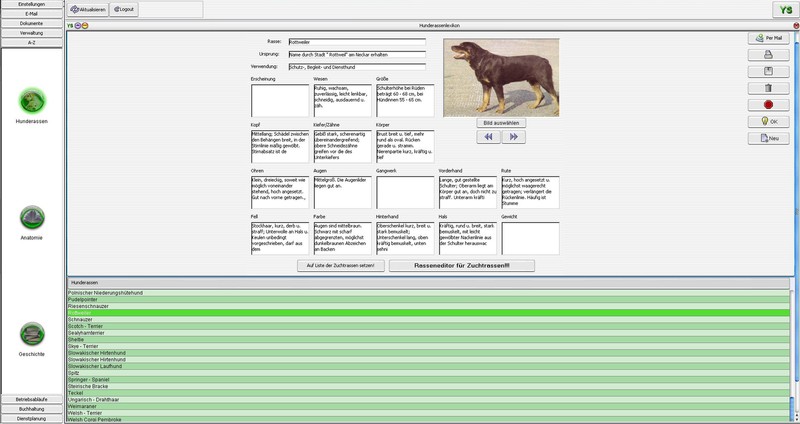Open the Einstellungen menu section
Image resolution: width=800 pixels, height=424 pixels.
click(32, 4)
